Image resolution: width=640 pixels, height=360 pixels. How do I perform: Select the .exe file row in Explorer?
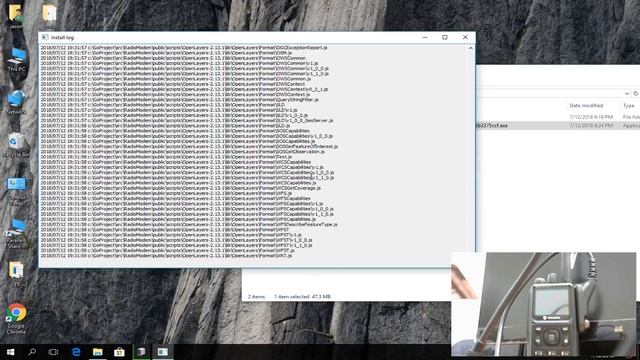(x=558, y=126)
